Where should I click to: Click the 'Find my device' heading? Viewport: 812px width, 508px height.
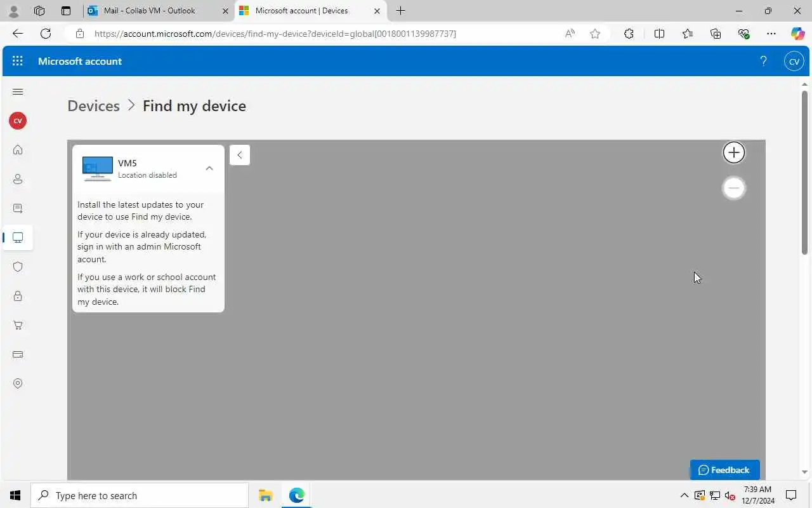(x=194, y=106)
